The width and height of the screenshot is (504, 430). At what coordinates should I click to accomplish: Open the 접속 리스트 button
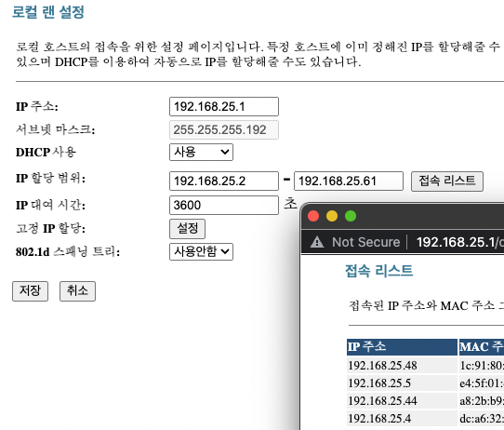446,181
